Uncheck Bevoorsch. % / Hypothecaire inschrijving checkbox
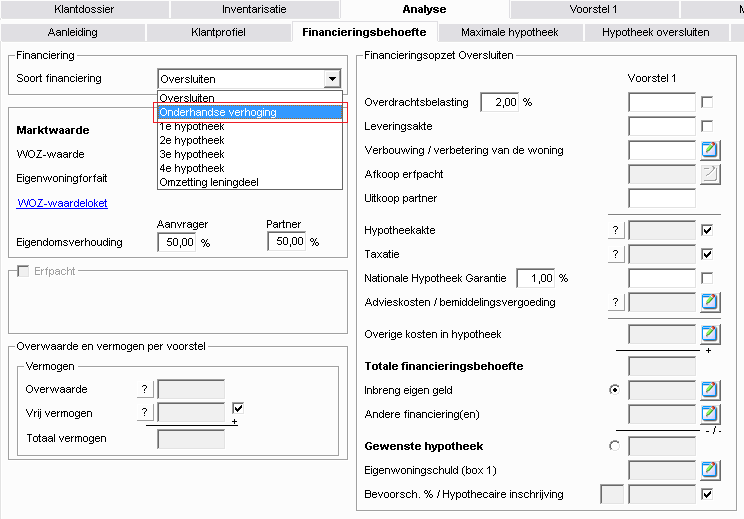This screenshot has height=519, width=744. pos(707,494)
